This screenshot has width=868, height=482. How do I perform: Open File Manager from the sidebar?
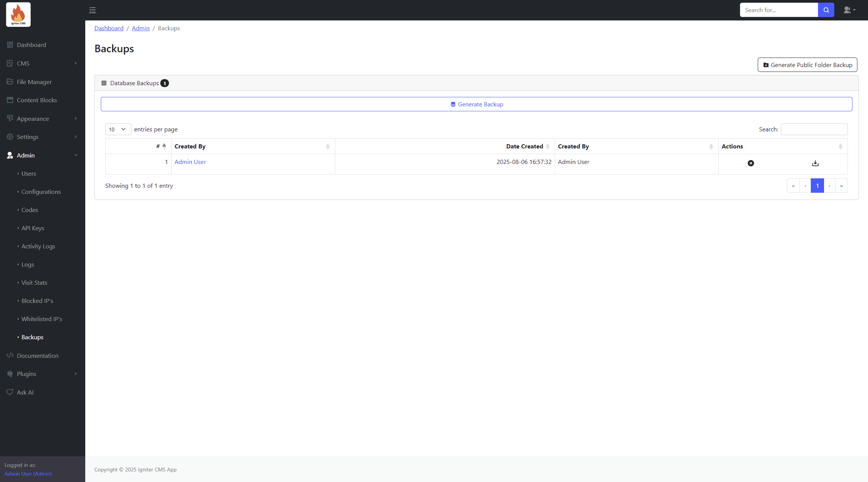click(34, 82)
